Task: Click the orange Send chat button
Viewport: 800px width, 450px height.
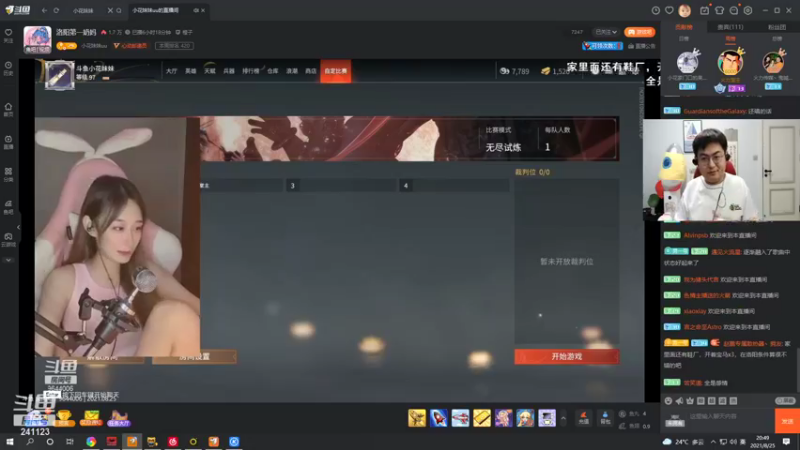Action: (787, 421)
